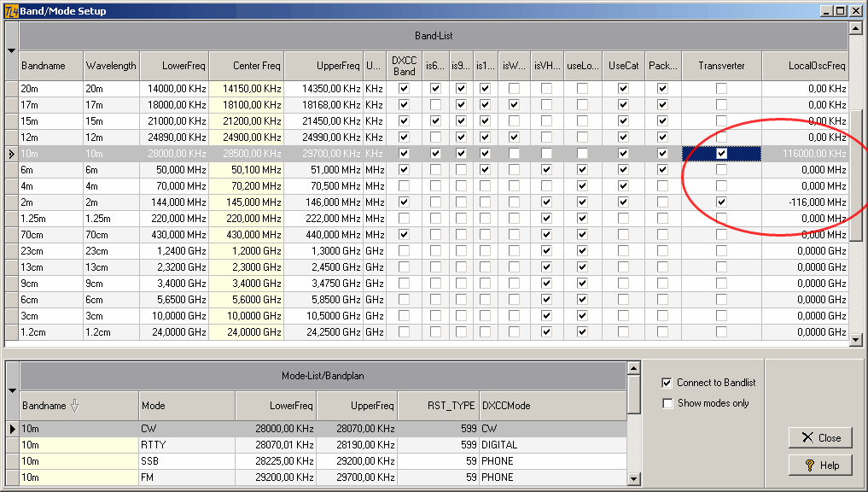This screenshot has width=868, height=492.
Task: Click the DXCCMode column header
Action: (552, 406)
